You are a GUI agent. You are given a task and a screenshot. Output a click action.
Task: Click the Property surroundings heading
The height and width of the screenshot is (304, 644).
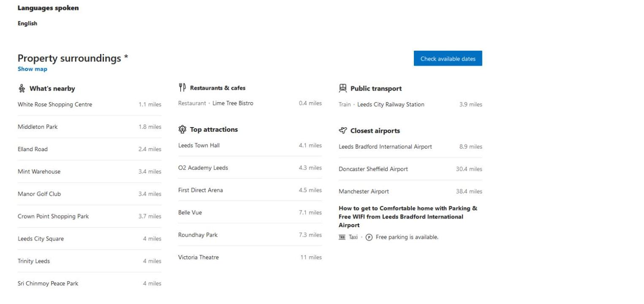(x=73, y=58)
